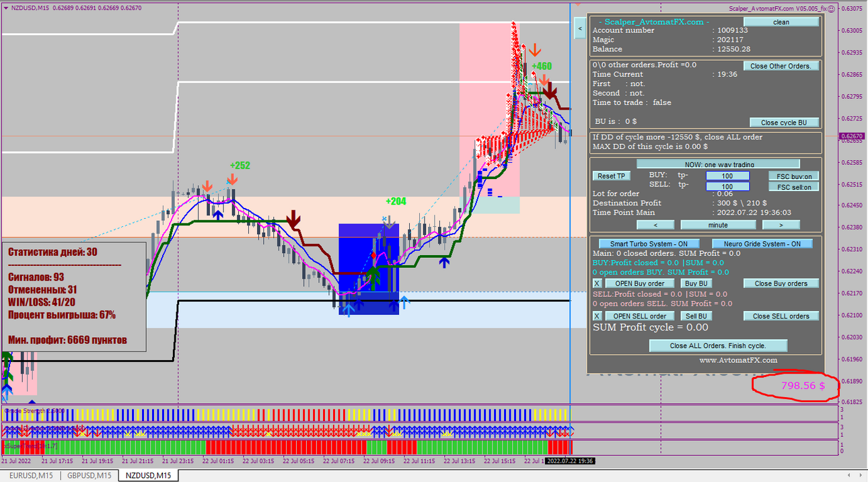The height and width of the screenshot is (482, 868).
Task: Select the NZDUSD,M15 chart tab
Action: click(x=147, y=475)
